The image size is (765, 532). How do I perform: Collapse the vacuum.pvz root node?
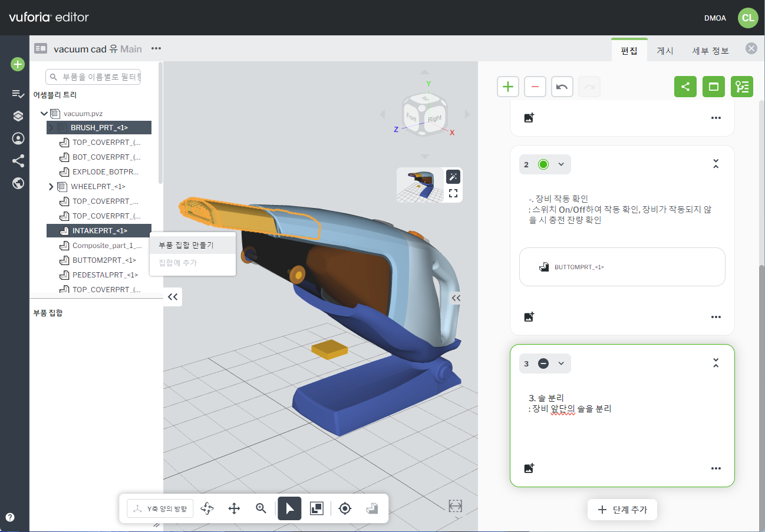(44, 113)
